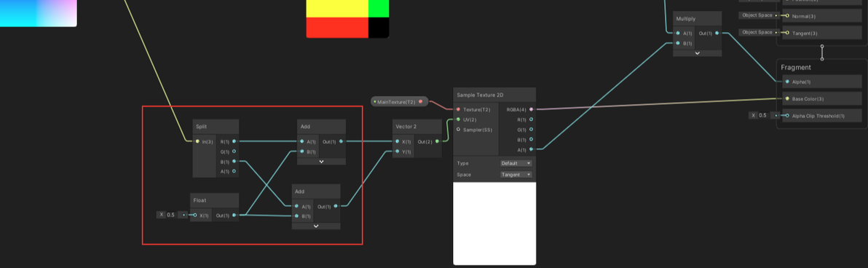Click the Fragment Alpha(1) input port
Image resolution: width=868 pixels, height=268 pixels.
[x=787, y=82]
